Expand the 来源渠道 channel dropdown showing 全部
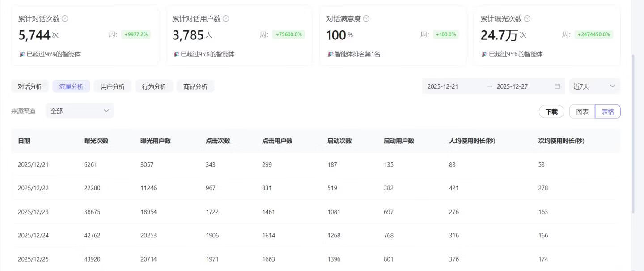This screenshot has width=644, height=271. coord(80,111)
